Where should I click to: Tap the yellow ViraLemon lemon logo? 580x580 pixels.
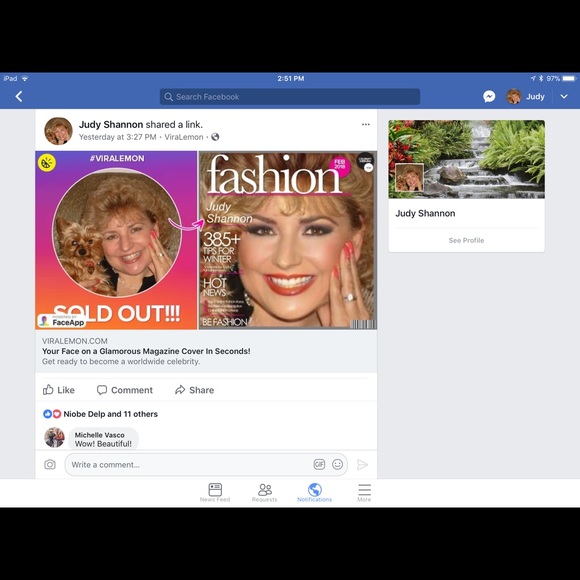pyautogui.click(x=47, y=163)
